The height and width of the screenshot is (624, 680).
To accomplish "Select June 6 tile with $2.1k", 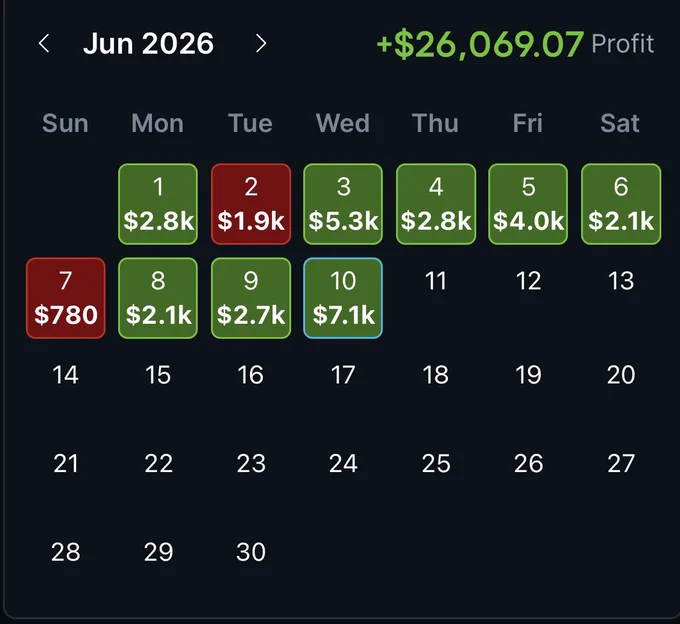I will [621, 204].
